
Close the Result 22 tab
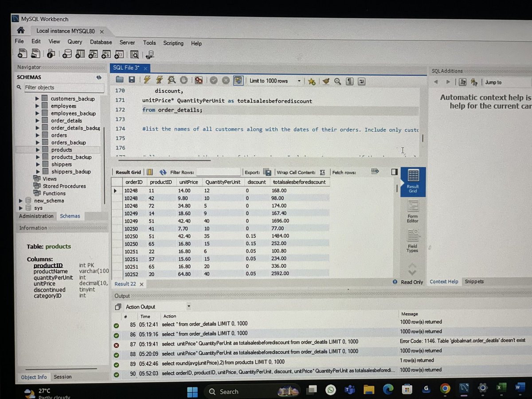141,284
